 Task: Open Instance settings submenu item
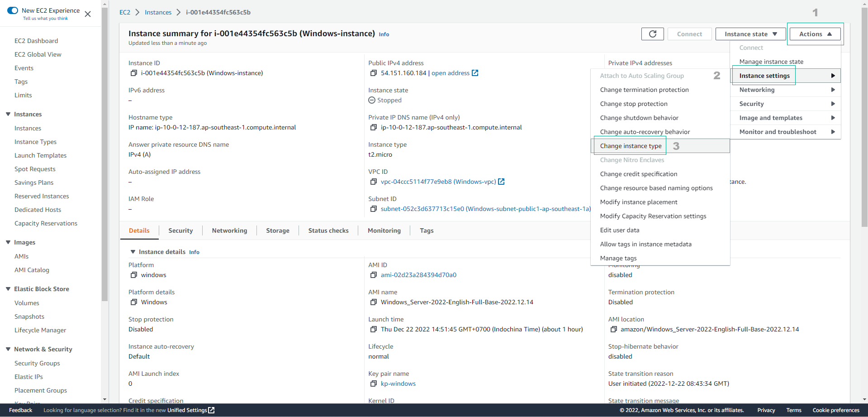click(x=786, y=76)
